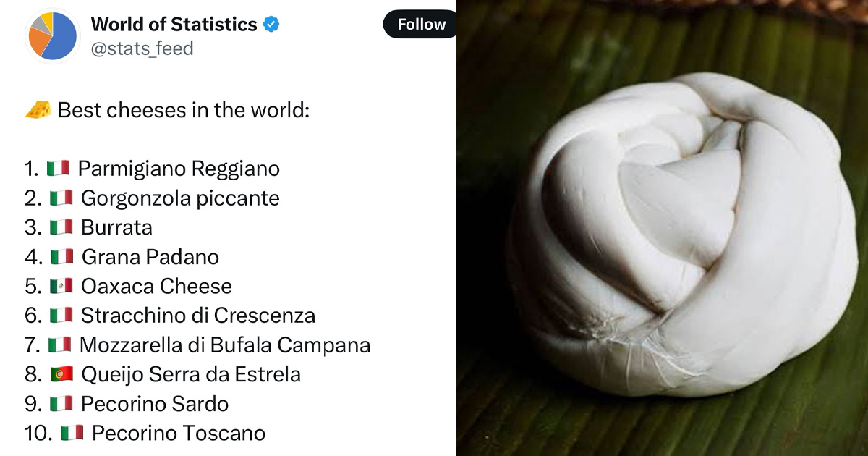868x456 pixels.
Task: Click the Italian flag beside Gorgonzola piccante
Action: (x=61, y=198)
